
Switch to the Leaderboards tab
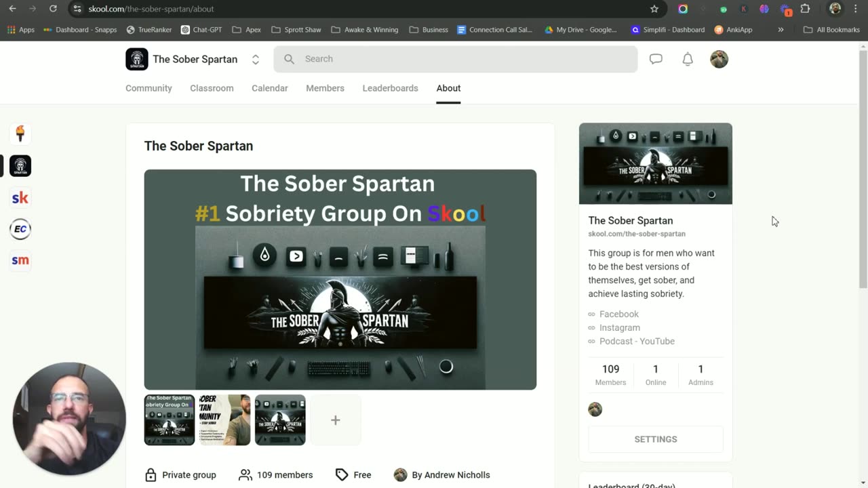(390, 88)
